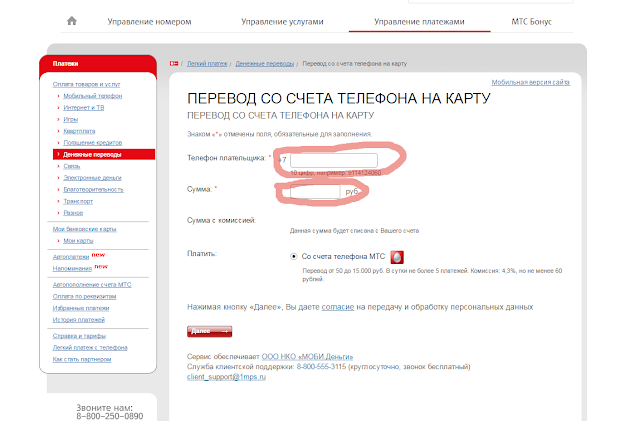640x421 pixels.
Task: Open 'Справка и тарифы' link
Action: [79, 336]
